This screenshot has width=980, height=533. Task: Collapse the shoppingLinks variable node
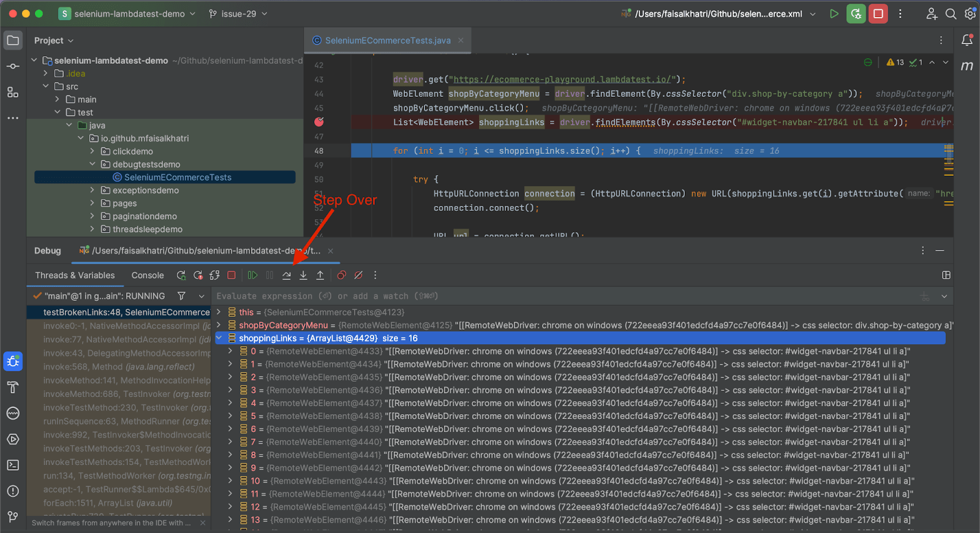pyautogui.click(x=219, y=338)
